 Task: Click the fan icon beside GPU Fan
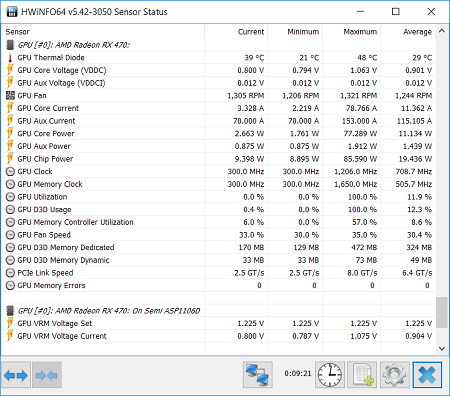tap(10, 96)
